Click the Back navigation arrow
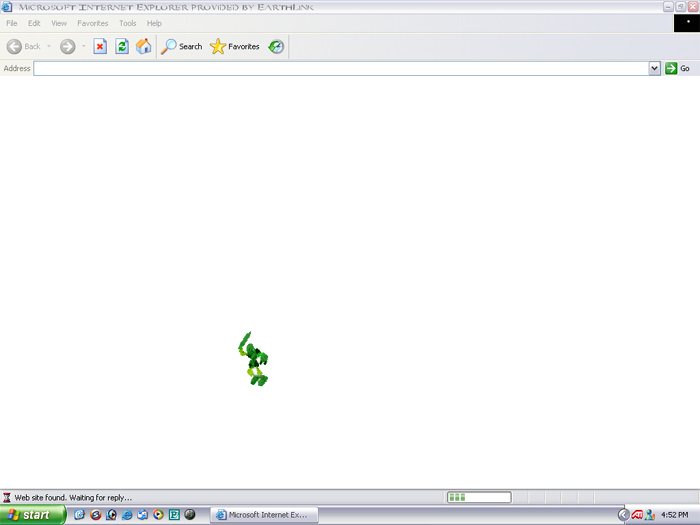Image resolution: width=700 pixels, height=525 pixels. coord(14,46)
